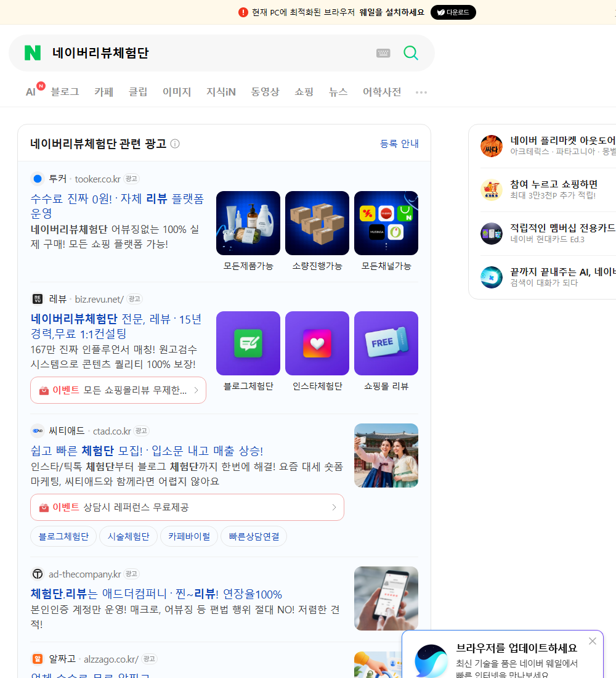Click the AI search round icon

[492, 277]
